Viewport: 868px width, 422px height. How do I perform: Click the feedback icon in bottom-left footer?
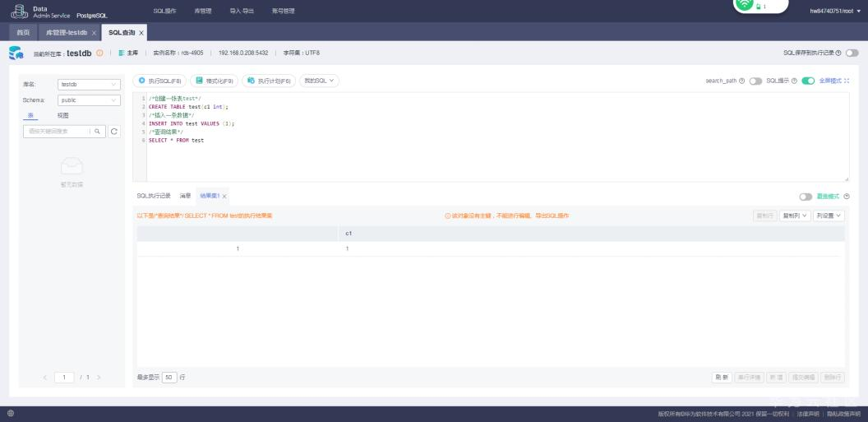11,413
